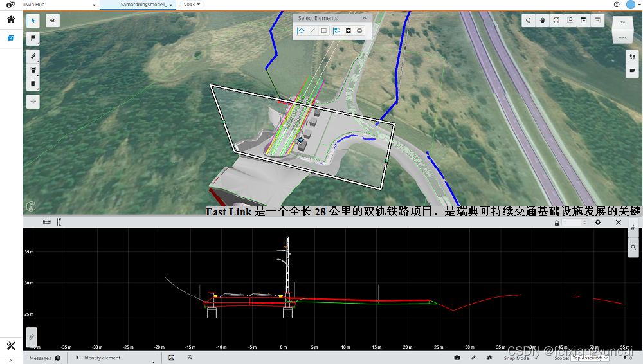Click the Fit View tool
Viewport: 643px width, 364px height.
pos(556,21)
